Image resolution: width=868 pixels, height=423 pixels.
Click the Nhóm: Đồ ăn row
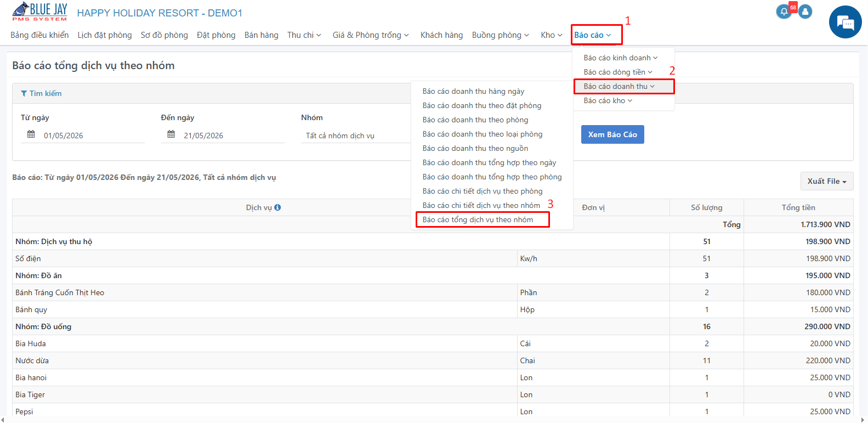433,275
